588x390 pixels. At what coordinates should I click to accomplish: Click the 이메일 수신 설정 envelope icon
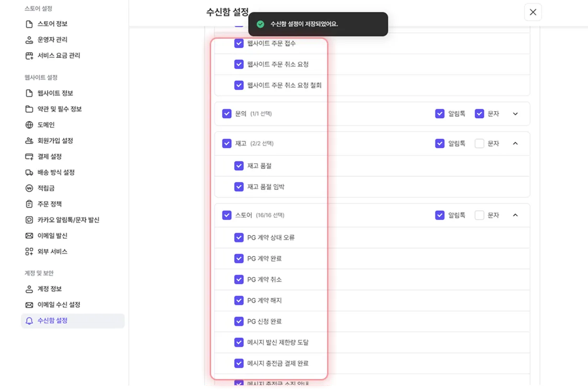coord(29,305)
